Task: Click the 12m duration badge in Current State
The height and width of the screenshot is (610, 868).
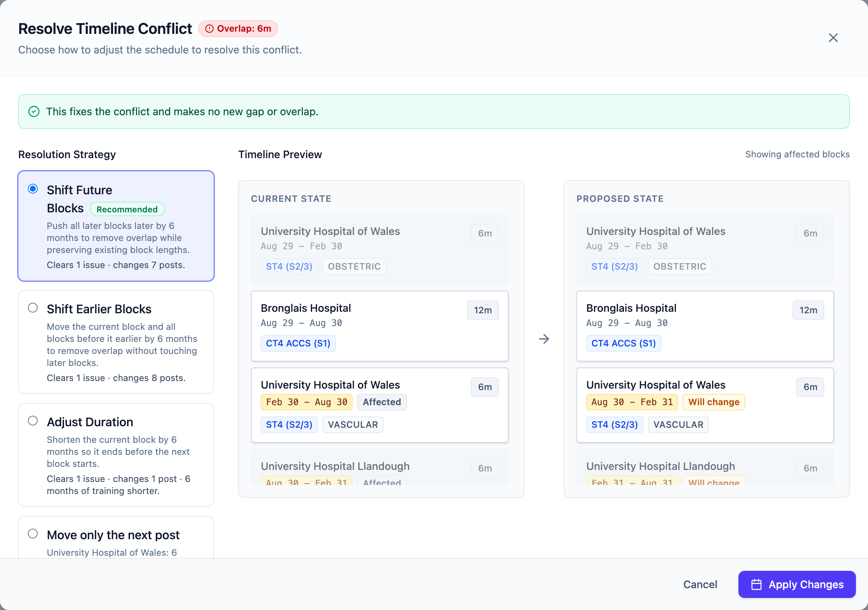Action: click(483, 310)
